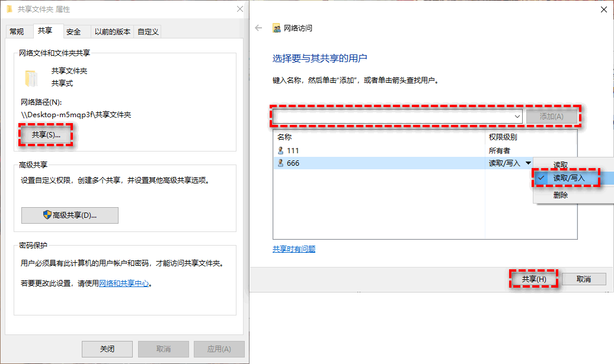The height and width of the screenshot is (364, 614).
Task: Open the 以前的版本 tab
Action: 112,31
